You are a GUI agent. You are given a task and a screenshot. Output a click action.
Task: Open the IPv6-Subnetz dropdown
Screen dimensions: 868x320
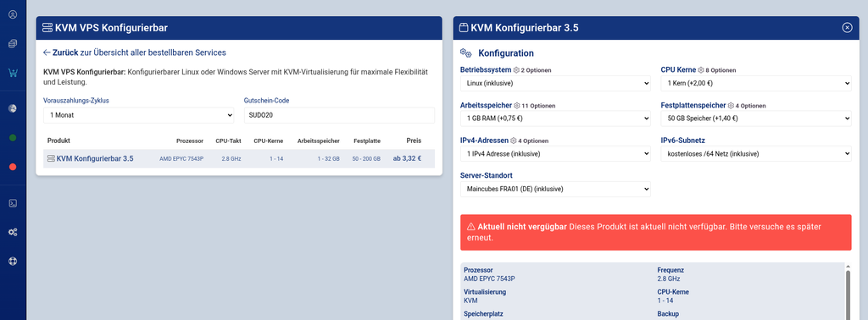coord(756,153)
